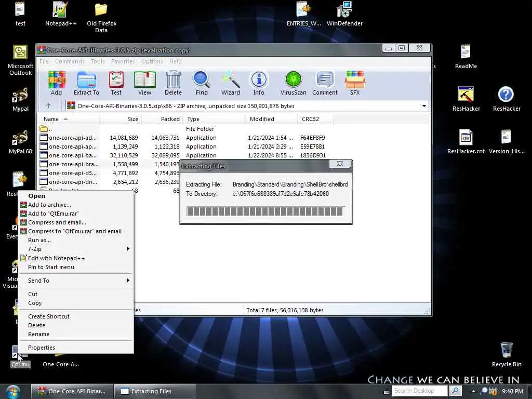Open the Tools menu

98,61
